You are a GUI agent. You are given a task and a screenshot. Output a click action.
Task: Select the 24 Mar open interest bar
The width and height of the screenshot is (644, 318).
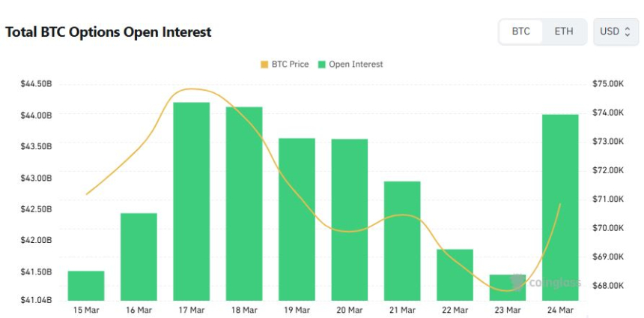[x=560, y=207]
